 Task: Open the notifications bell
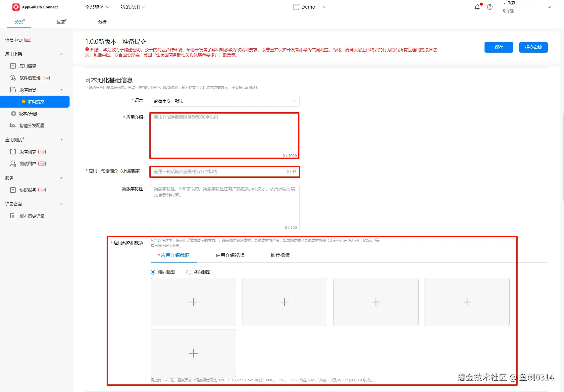point(477,7)
